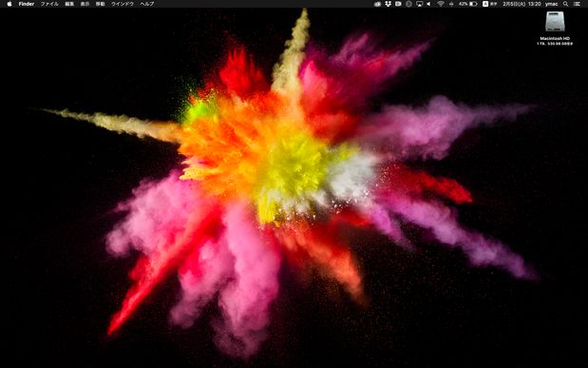Screen dimensions: 588x368
Task: Select the Macintosh HD desktop icon
Action: pyautogui.click(x=555, y=29)
